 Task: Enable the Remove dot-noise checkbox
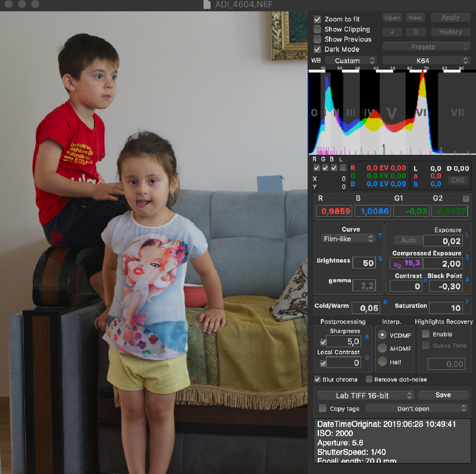(x=369, y=379)
